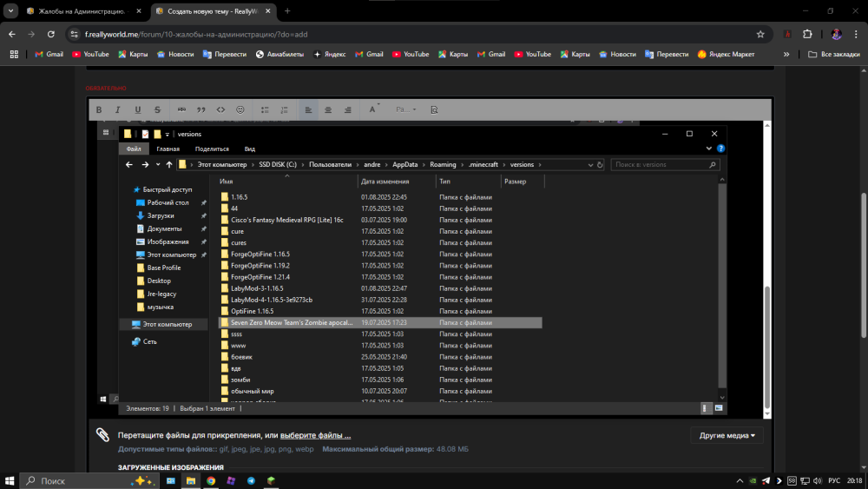
Task: Switch to Chrome from the taskbar
Action: click(211, 480)
